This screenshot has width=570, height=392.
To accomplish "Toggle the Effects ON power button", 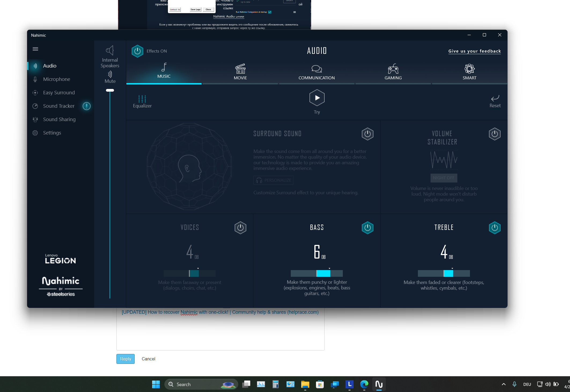I will 137,51.
